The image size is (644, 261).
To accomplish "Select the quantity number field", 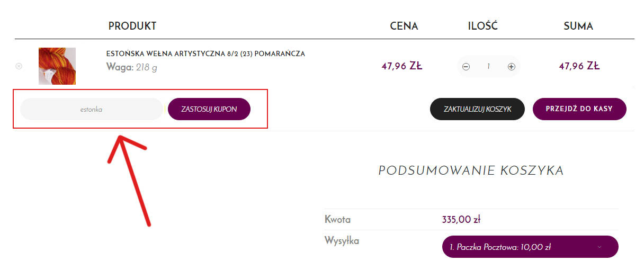I will 488,67.
